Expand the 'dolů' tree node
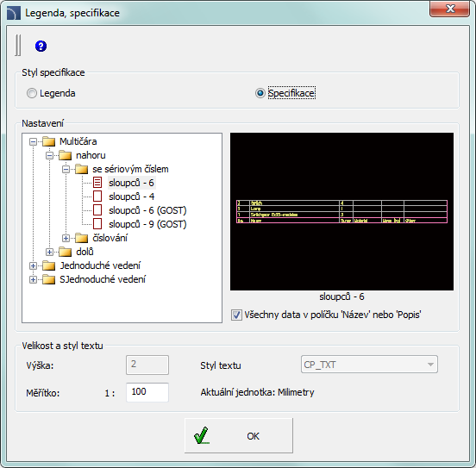 click(x=49, y=252)
